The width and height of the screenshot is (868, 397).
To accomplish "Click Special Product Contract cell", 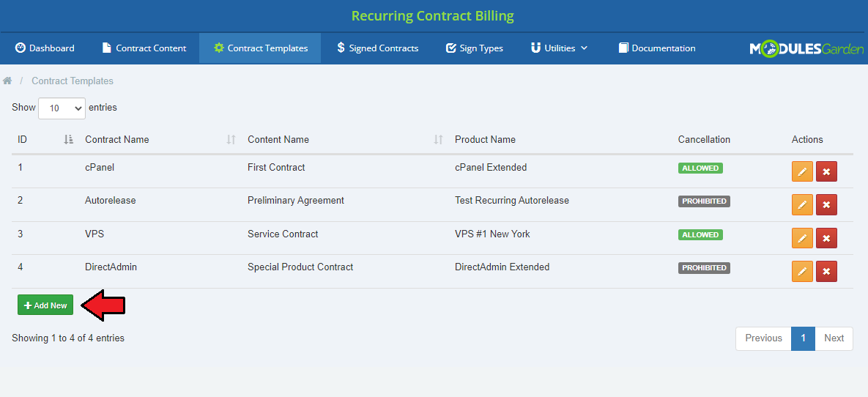I will [x=300, y=267].
